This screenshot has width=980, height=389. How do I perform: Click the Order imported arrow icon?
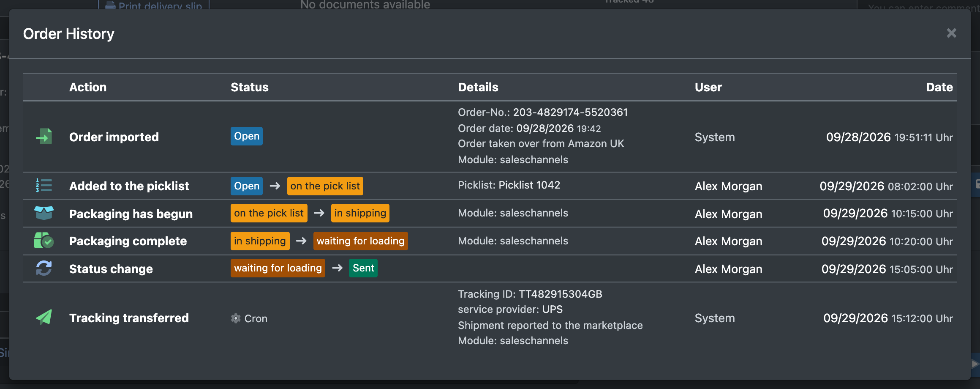pyautogui.click(x=44, y=137)
